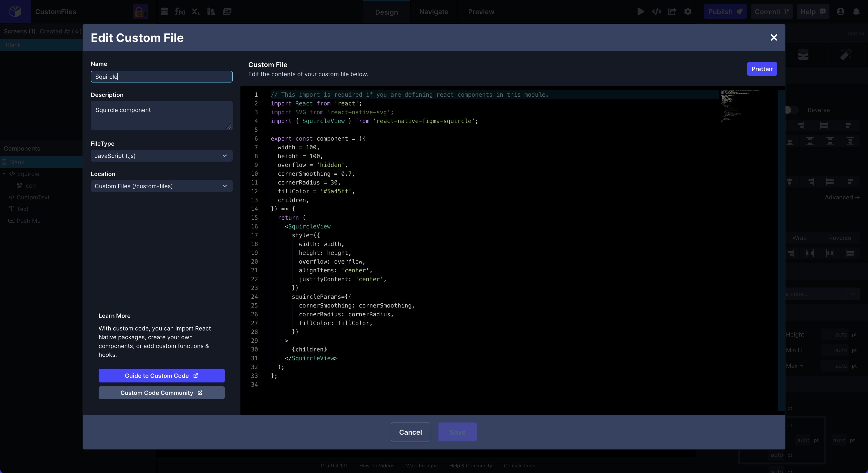The height and width of the screenshot is (473, 868).
Task: Open the FileType JavaScript dropdown
Action: tap(161, 156)
